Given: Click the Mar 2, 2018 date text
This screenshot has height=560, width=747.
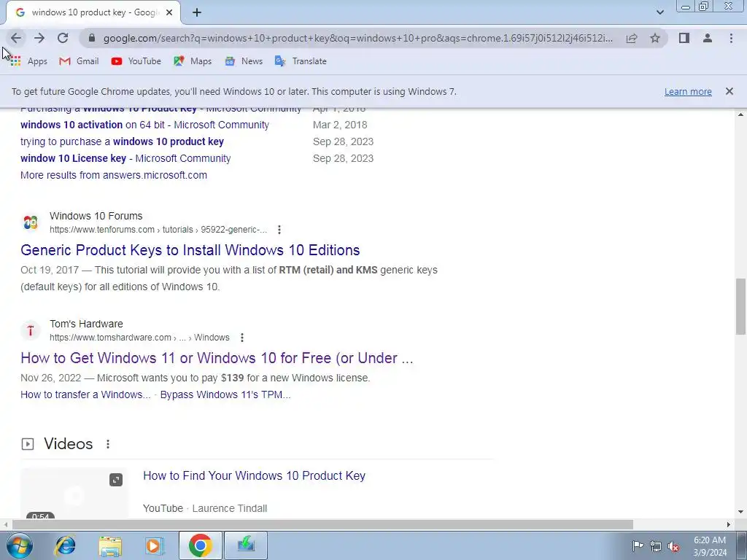Looking at the screenshot, I should click(x=340, y=125).
